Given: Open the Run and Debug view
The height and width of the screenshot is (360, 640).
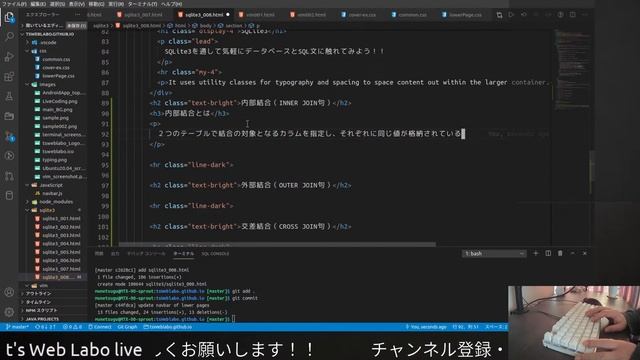Looking at the screenshot, I should 9,57.
